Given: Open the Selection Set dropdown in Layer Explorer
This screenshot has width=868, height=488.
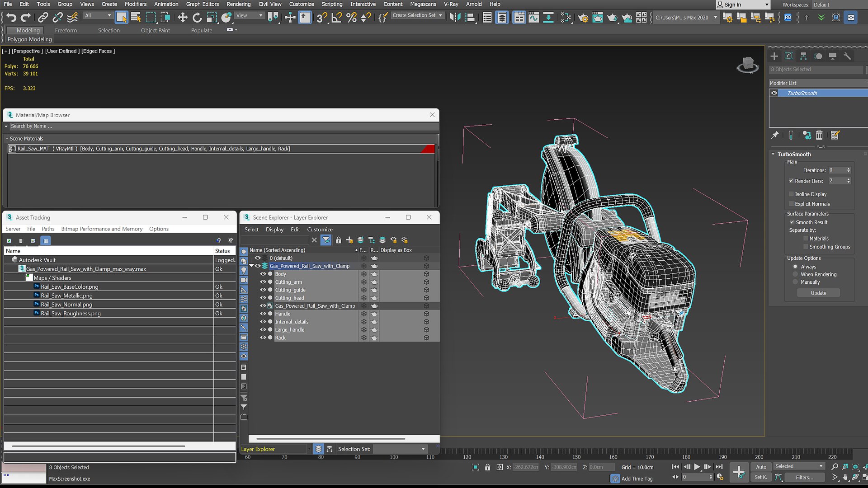Looking at the screenshot, I should tap(400, 449).
